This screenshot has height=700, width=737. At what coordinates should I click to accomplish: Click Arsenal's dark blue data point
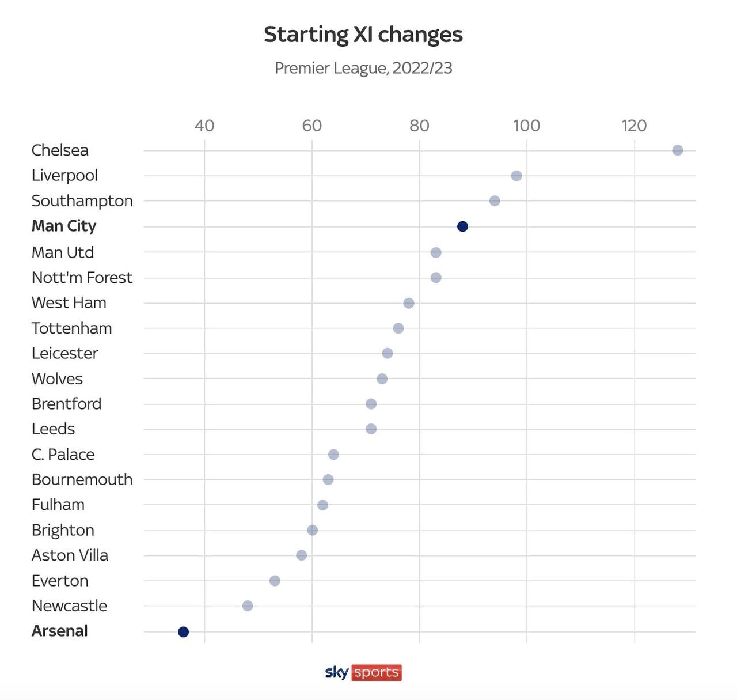(183, 631)
